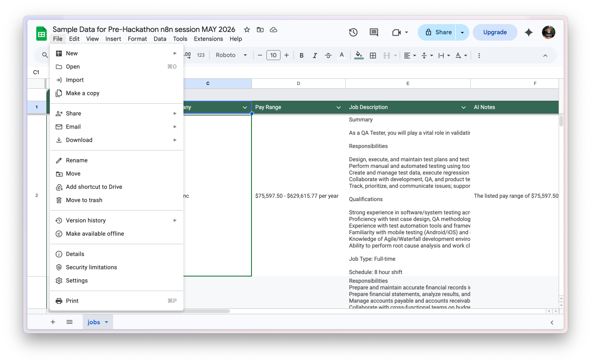Image resolution: width=591 pixels, height=364 pixels.
Task: Open the View menu
Action: click(93, 39)
